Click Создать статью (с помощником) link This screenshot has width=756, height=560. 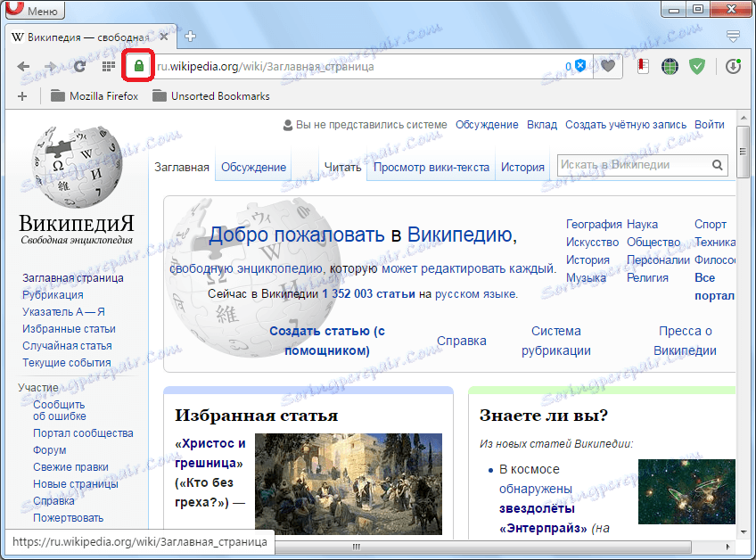327,341
